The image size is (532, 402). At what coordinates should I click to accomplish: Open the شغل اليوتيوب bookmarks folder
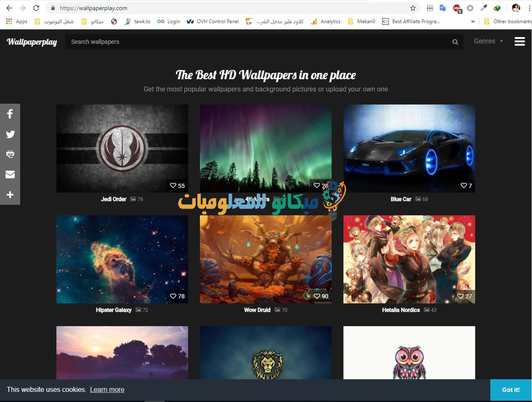(55, 21)
